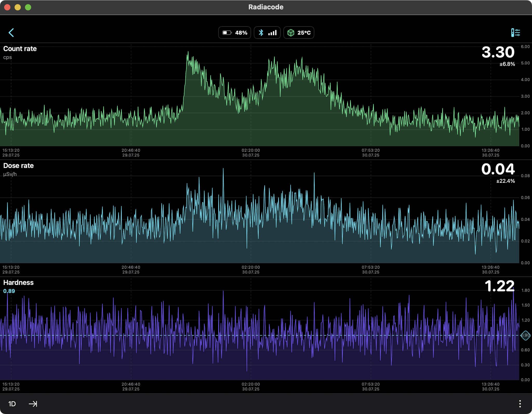Click the Bluetooth signal strength indicator
The width and height of the screenshot is (532, 414).
tap(267, 33)
